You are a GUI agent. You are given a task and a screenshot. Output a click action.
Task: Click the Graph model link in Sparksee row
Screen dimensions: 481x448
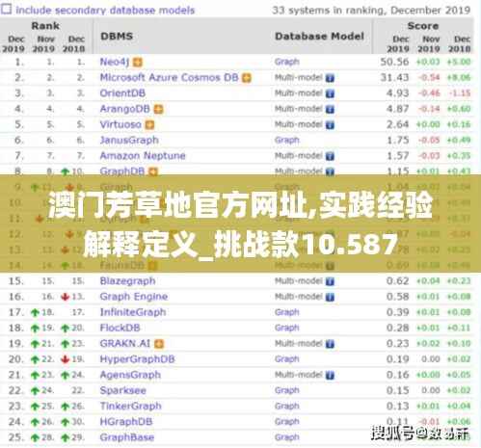click(x=287, y=391)
